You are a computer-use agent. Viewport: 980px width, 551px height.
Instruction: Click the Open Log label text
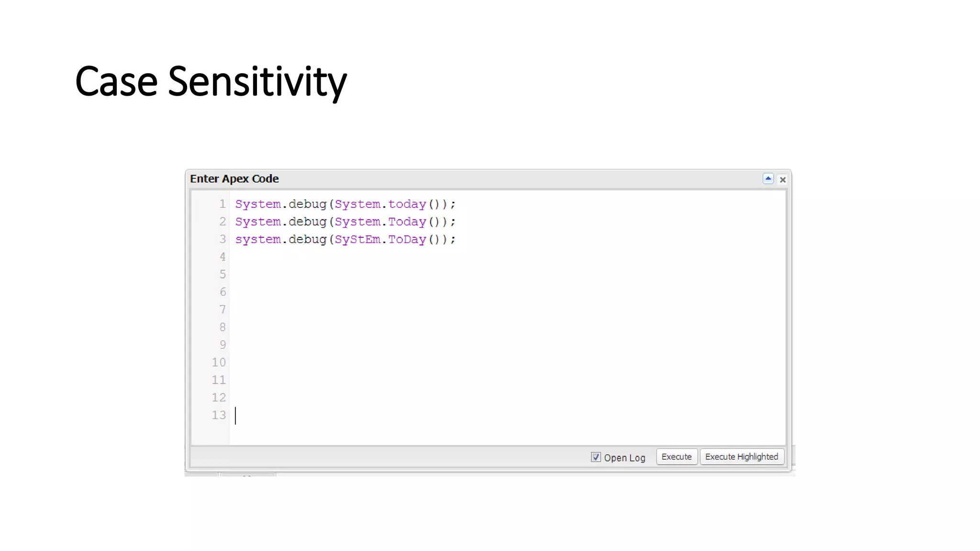click(624, 458)
